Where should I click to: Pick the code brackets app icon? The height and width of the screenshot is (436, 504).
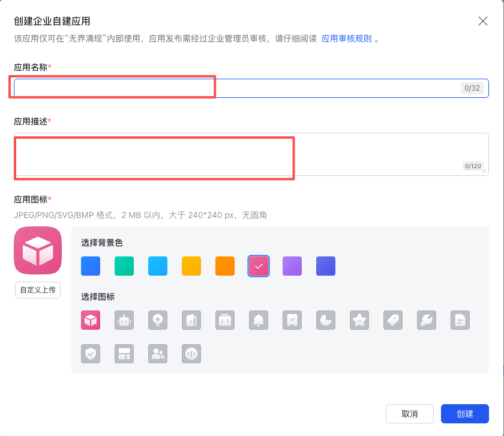[x=191, y=354]
